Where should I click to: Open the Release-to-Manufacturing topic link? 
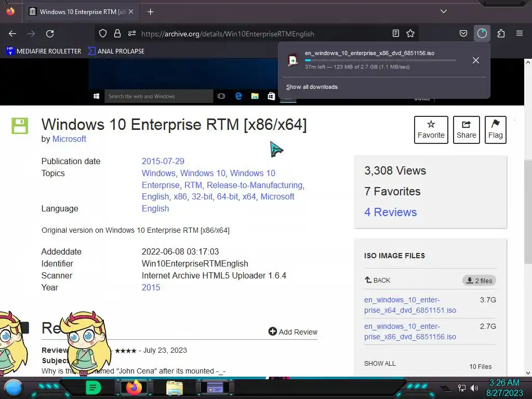point(255,185)
